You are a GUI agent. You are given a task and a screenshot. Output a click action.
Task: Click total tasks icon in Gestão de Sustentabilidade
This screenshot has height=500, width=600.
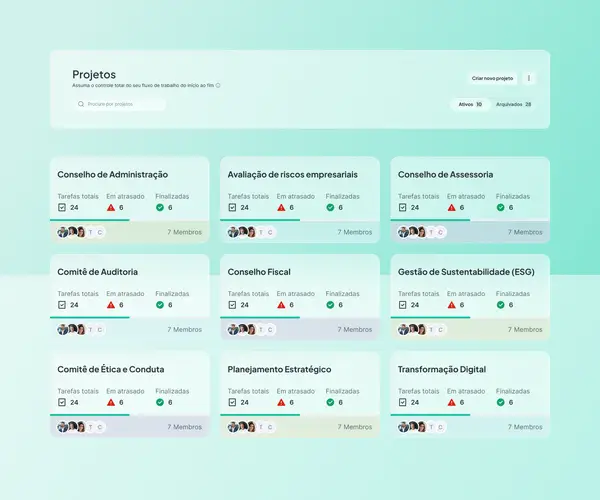pyautogui.click(x=403, y=305)
